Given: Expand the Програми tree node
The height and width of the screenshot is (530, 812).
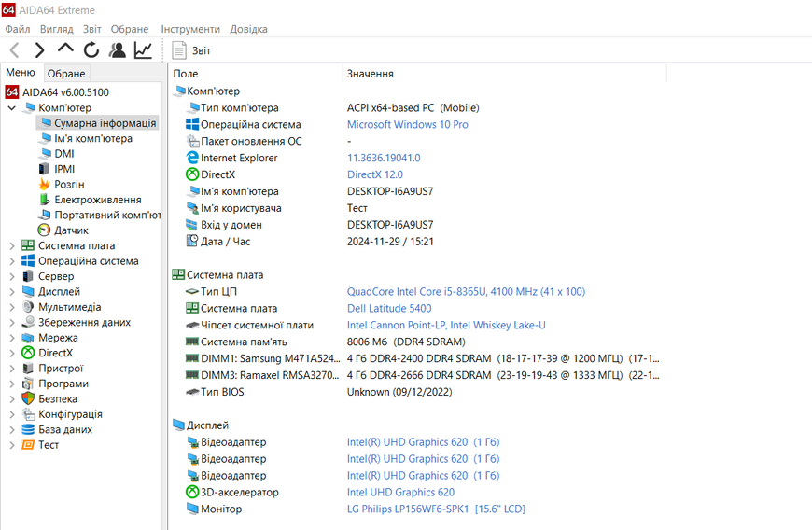Looking at the screenshot, I should click(x=12, y=384).
